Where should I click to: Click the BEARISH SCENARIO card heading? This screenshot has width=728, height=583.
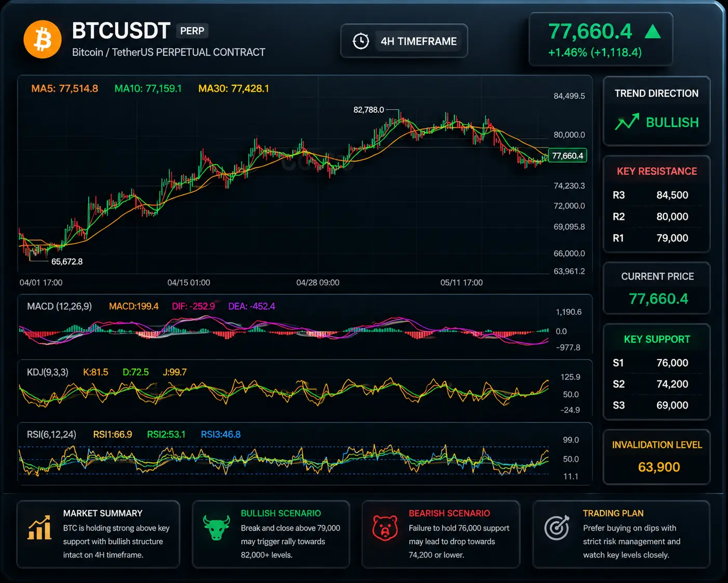tap(449, 513)
